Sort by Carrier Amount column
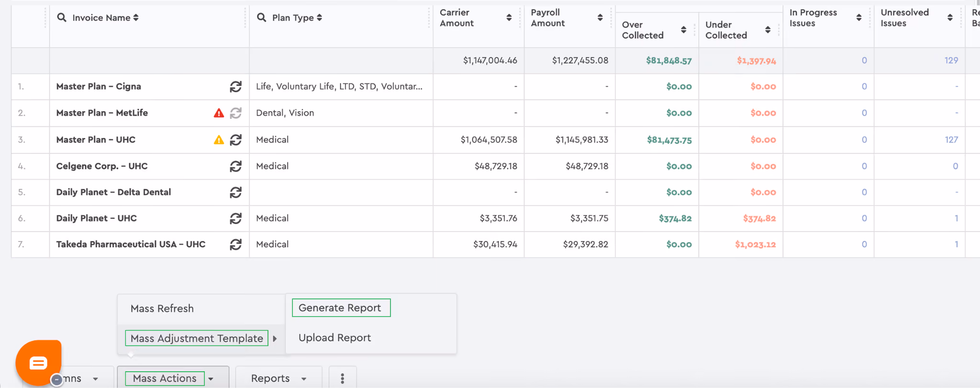Screen dimensions: 980x388 click(509, 18)
